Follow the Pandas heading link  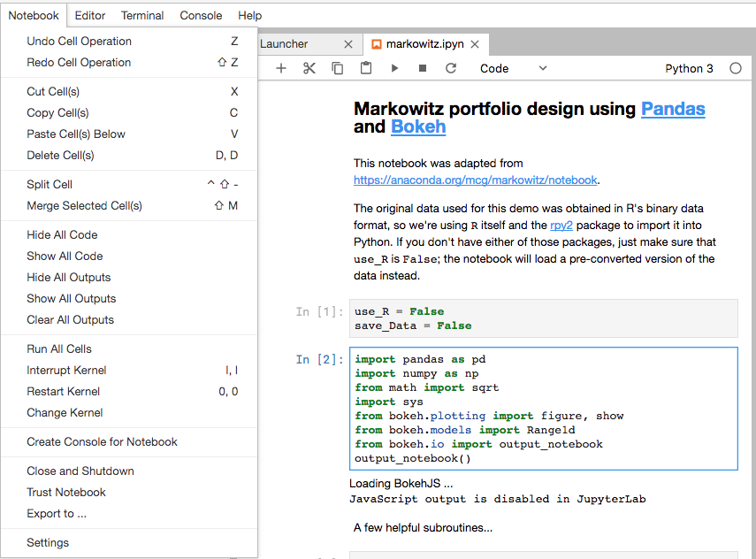(x=673, y=109)
